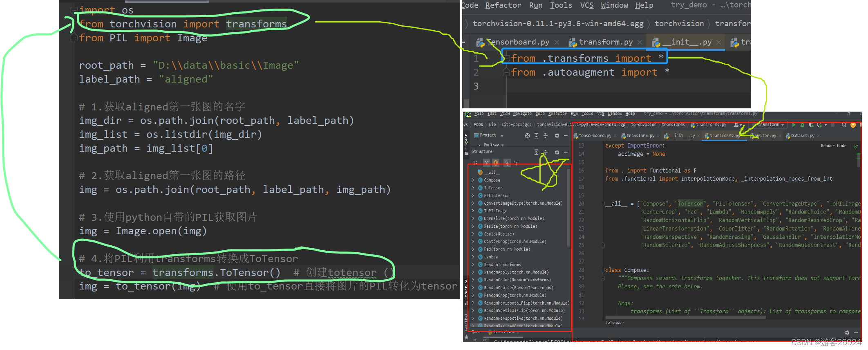Toggle Show Fields filter in Structure toolbar
The width and height of the screenshot is (868, 350).
[496, 163]
